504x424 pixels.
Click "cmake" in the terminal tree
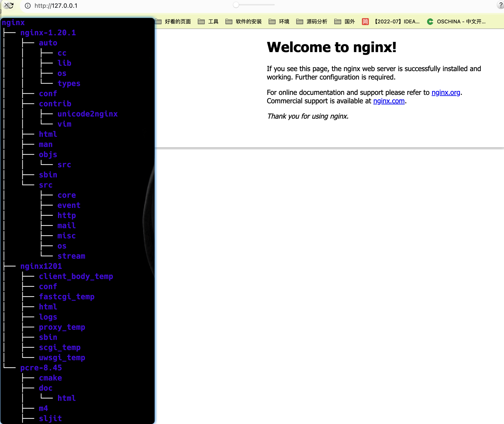(51, 378)
